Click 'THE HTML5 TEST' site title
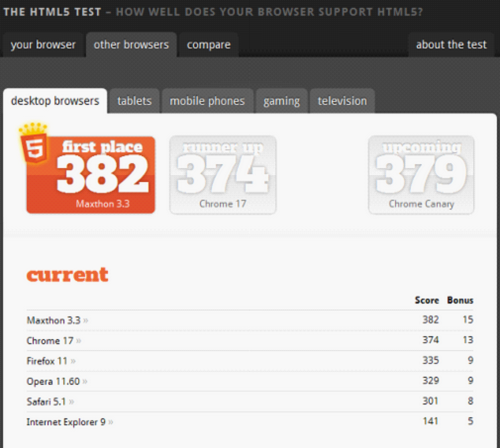Viewport: 500px width, 448px height. (52, 12)
